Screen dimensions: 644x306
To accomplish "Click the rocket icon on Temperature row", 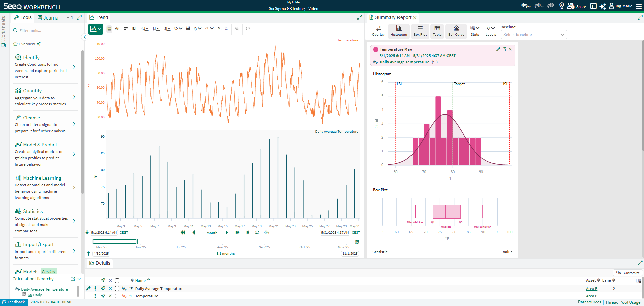I will coord(103,296).
